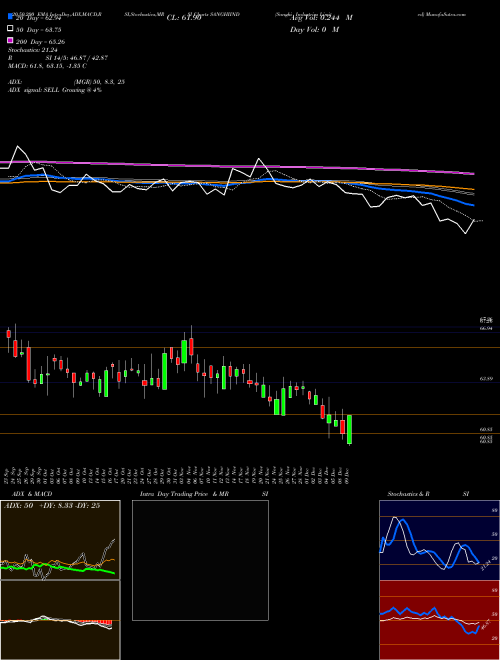
Task: Click the white 50 Day legend swatch
Action: (10, 29)
